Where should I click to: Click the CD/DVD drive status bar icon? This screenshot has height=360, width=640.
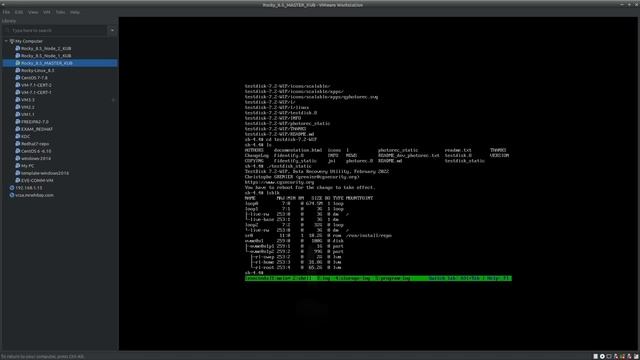602,356
